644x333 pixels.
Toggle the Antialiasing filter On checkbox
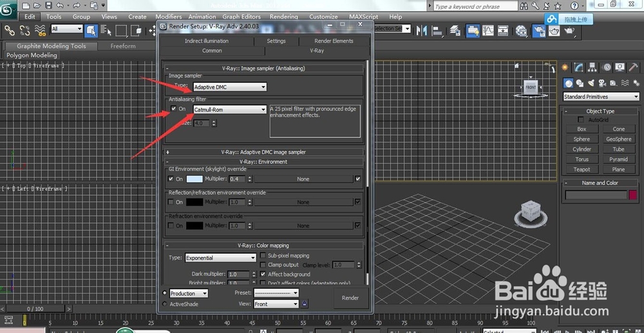point(173,108)
